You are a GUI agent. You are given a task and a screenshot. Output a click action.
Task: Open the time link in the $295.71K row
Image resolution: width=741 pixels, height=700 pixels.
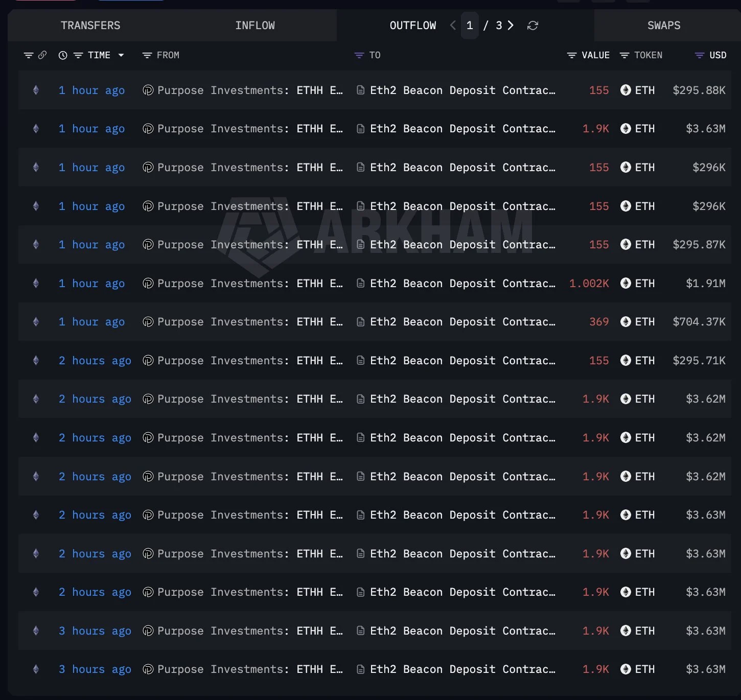tap(95, 361)
